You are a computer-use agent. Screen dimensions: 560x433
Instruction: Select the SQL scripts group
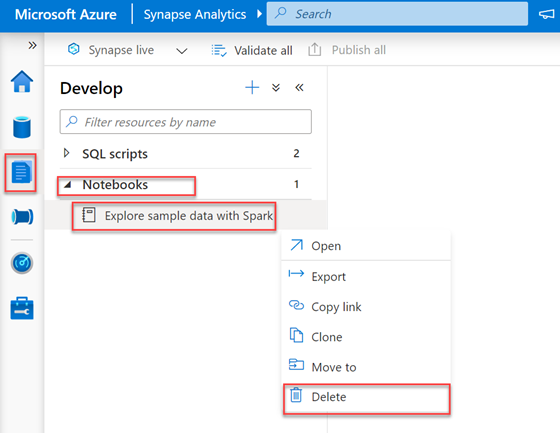pyautogui.click(x=186, y=154)
